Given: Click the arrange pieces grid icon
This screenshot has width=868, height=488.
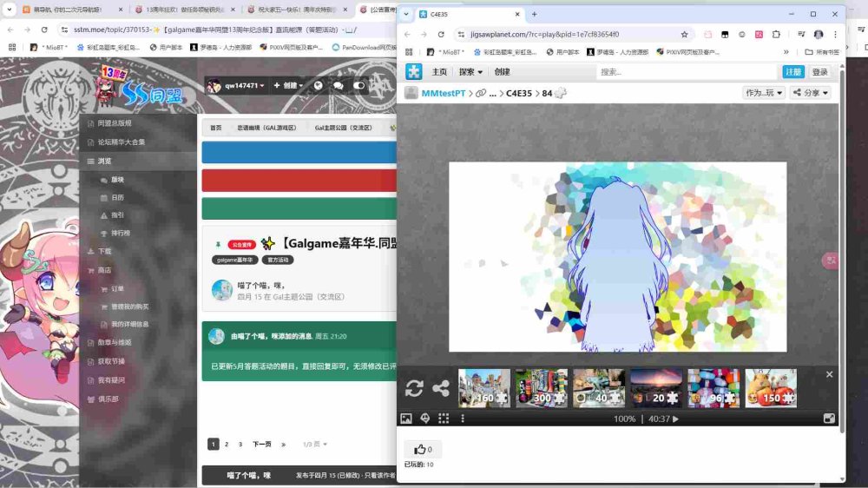Looking at the screenshot, I should pyautogui.click(x=444, y=419).
